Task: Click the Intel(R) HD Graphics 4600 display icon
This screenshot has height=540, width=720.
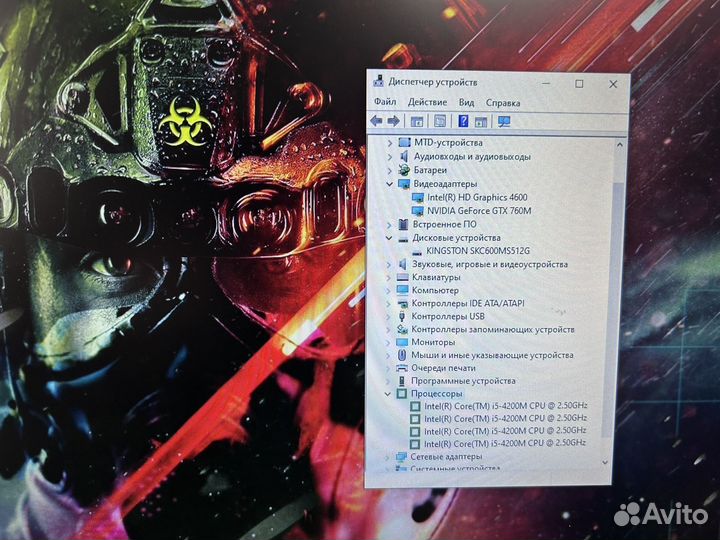Action: click(x=418, y=197)
